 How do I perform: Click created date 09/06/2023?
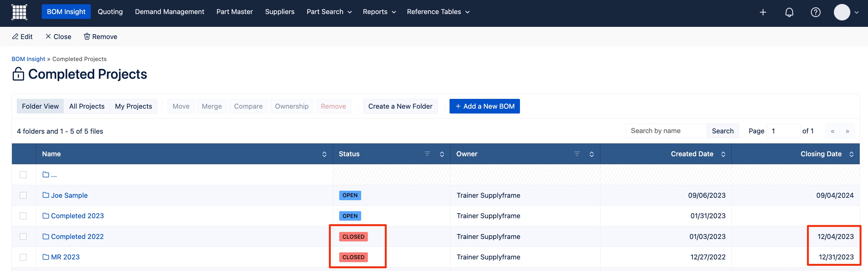706,195
